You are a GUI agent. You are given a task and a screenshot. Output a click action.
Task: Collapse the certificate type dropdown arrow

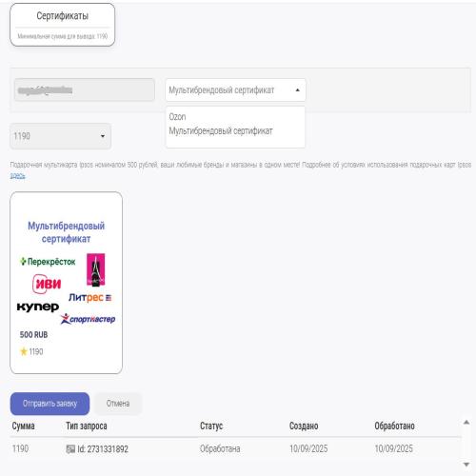[297, 90]
